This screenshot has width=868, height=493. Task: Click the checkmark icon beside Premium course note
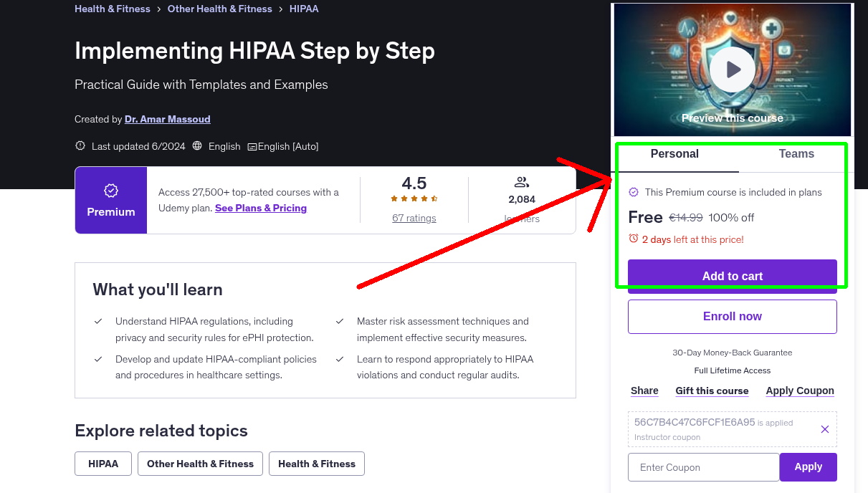click(634, 192)
